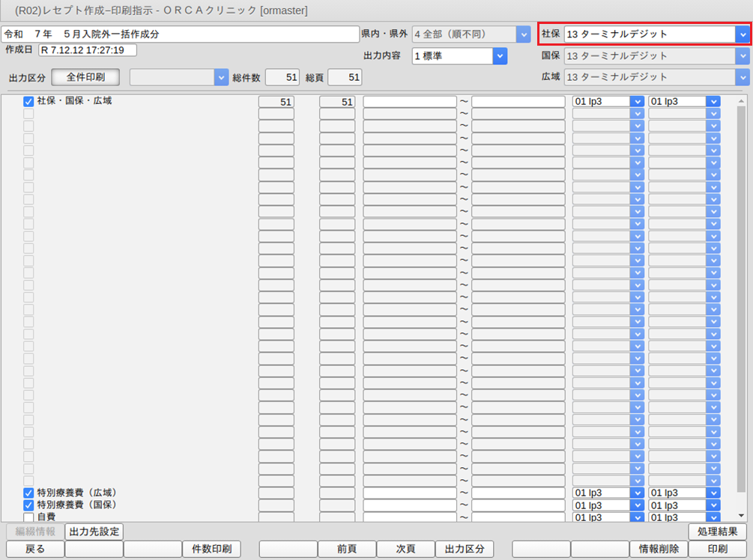Go back to 前頁

coord(346,550)
